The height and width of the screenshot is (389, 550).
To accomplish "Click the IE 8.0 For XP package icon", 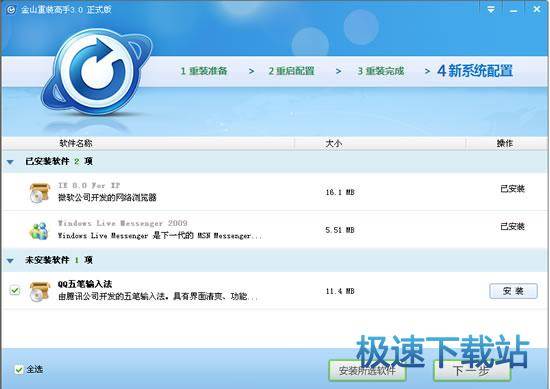I will tap(39, 193).
